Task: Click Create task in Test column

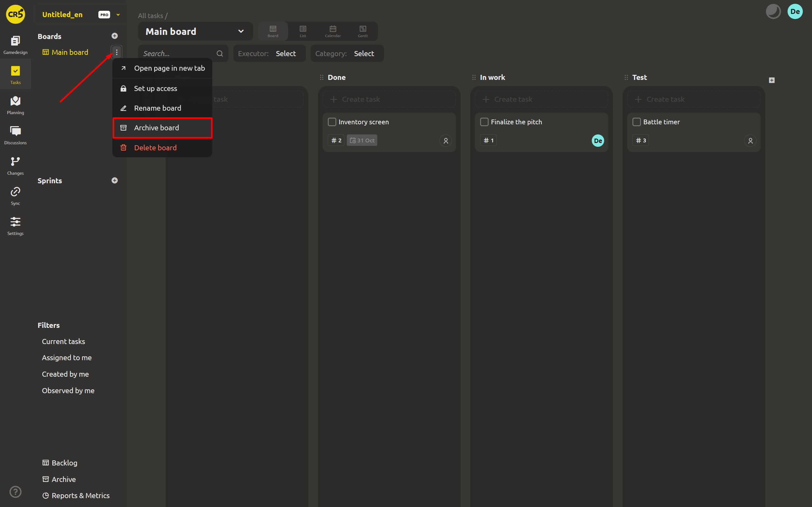Action: (x=694, y=99)
